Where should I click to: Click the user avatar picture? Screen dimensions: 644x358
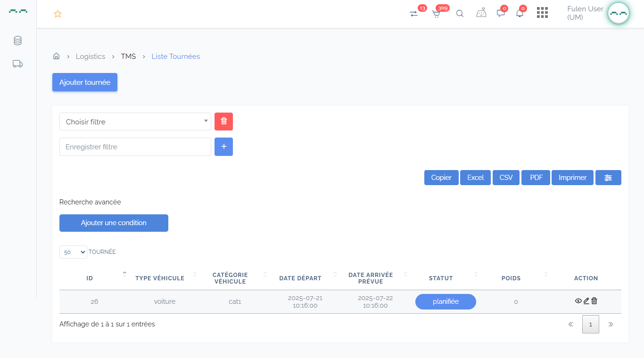(x=619, y=13)
